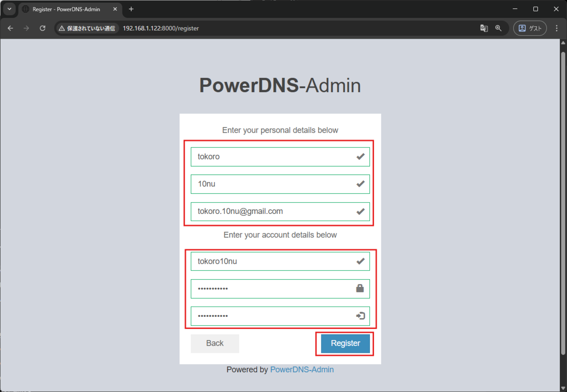Click the first name field containing tokoro

coord(280,157)
